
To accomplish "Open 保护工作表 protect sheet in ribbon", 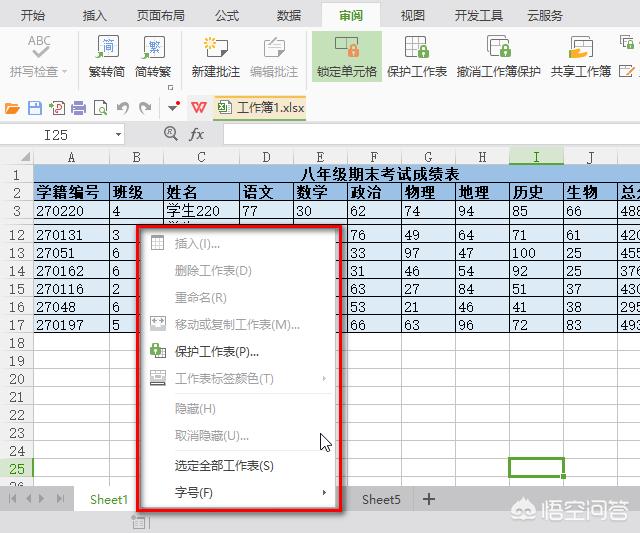I will tap(417, 57).
